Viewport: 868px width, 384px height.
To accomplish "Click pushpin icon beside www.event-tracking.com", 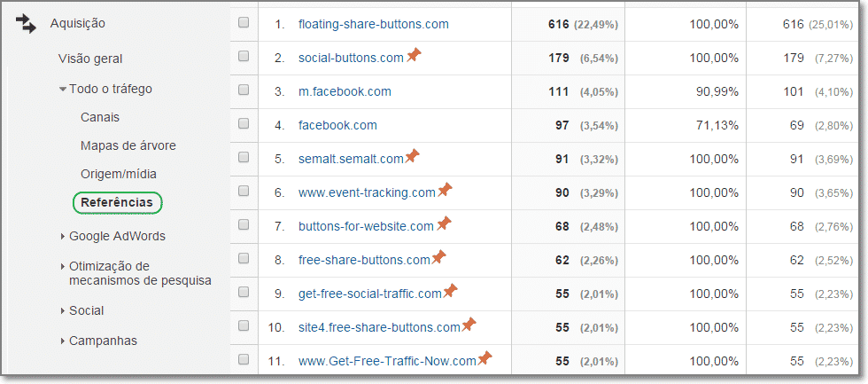I will click(x=445, y=190).
